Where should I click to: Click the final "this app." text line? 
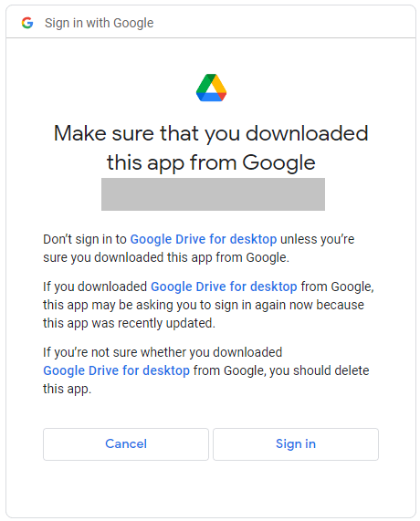click(x=68, y=389)
